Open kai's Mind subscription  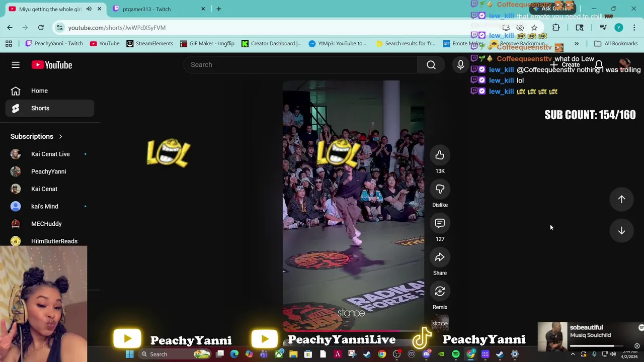49,207
